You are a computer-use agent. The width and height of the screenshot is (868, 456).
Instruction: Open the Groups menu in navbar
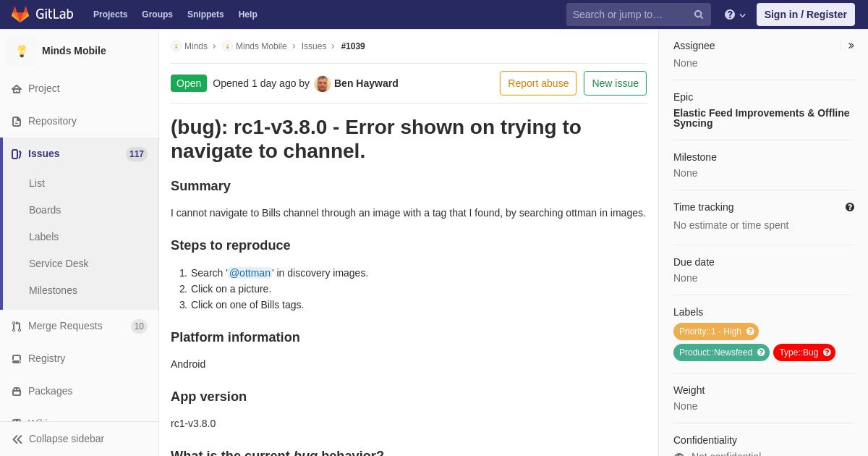(x=157, y=14)
